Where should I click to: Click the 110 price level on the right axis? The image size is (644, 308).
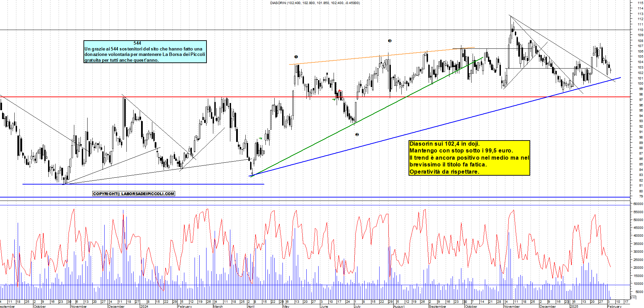(640, 30)
